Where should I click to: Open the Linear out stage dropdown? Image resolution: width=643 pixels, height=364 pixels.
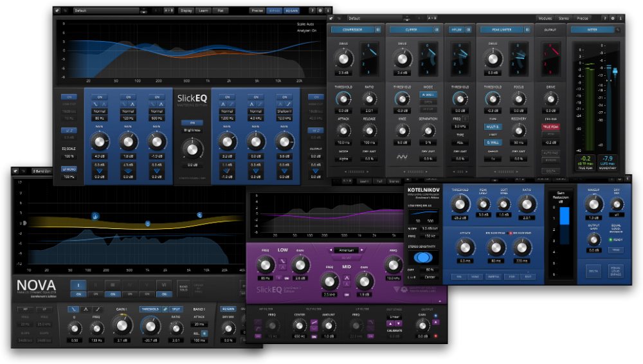[x=394, y=317]
